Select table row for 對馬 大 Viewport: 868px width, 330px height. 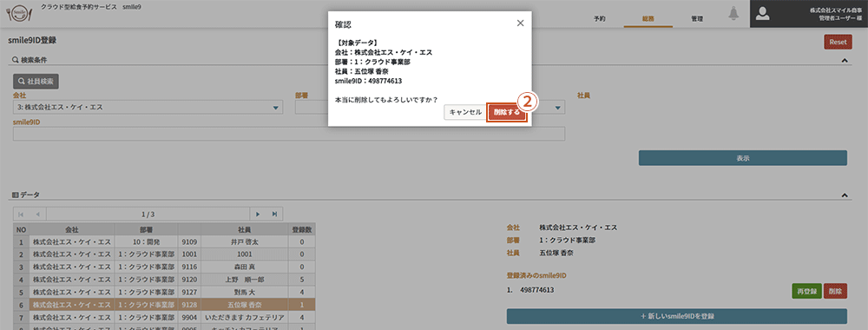click(164, 292)
